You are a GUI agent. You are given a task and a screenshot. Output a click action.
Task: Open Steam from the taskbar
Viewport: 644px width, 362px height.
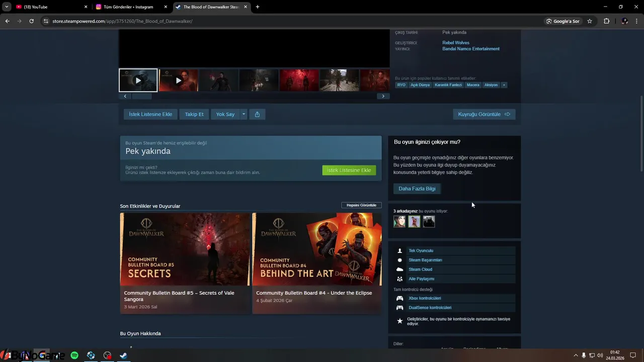coord(123,355)
